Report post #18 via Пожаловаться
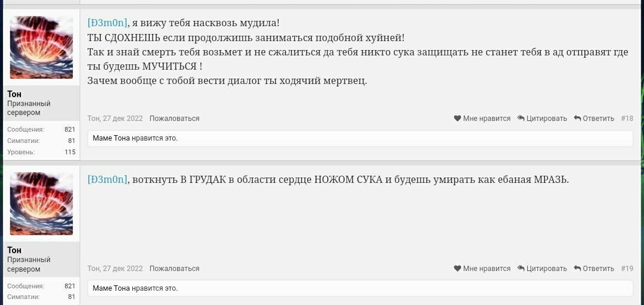Image resolution: width=644 pixels, height=305 pixels. (174, 119)
